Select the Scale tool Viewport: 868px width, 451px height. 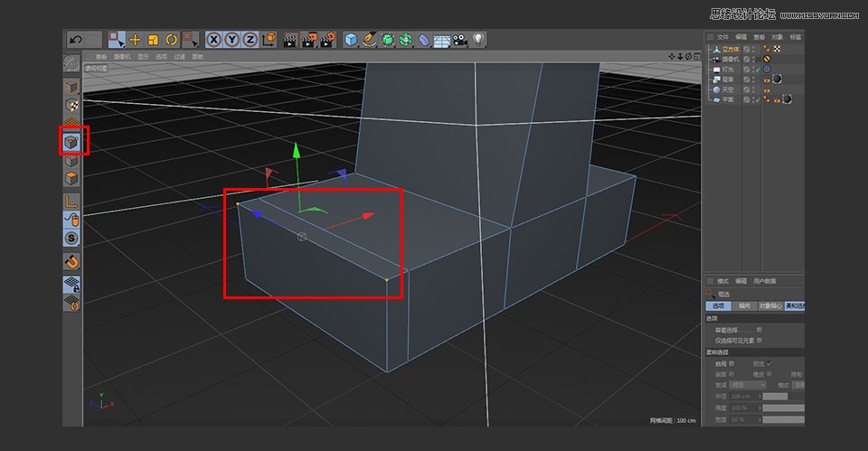pyautogui.click(x=154, y=40)
